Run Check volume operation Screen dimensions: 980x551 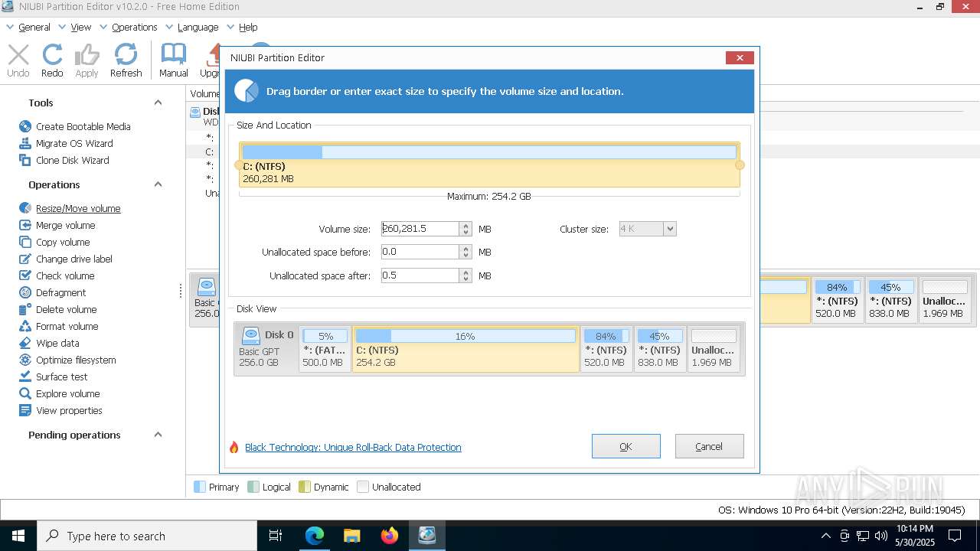coord(57,275)
